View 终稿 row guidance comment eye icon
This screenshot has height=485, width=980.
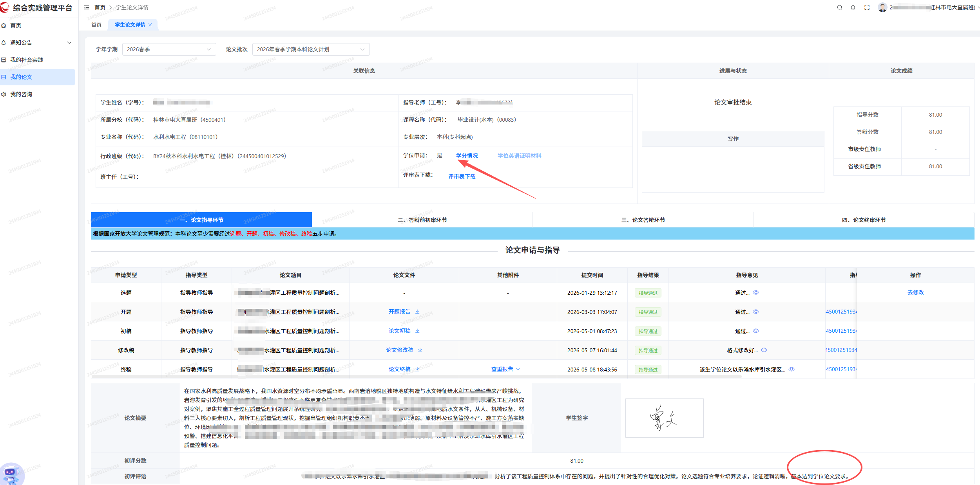[792, 369]
